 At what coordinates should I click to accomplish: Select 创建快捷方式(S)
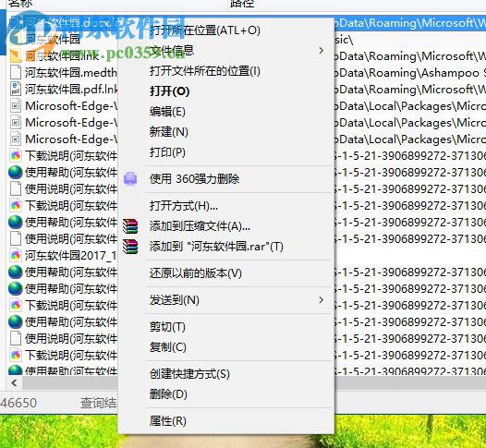click(x=189, y=374)
